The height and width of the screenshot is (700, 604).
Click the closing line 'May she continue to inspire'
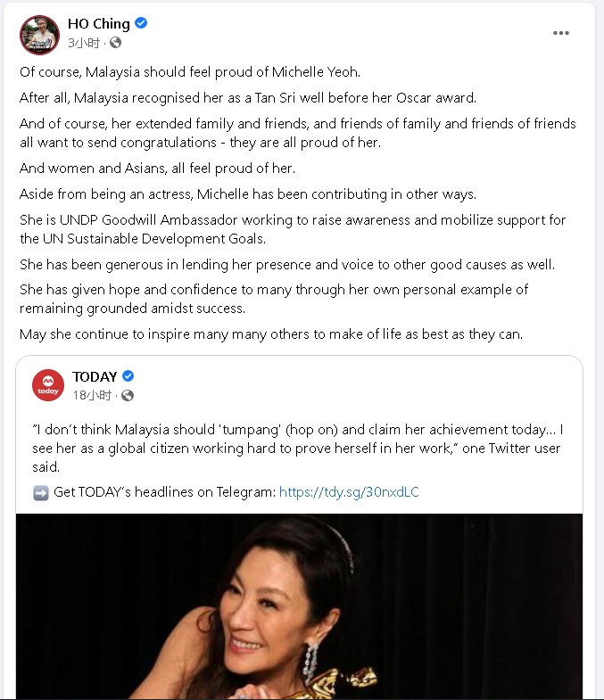tap(285, 334)
